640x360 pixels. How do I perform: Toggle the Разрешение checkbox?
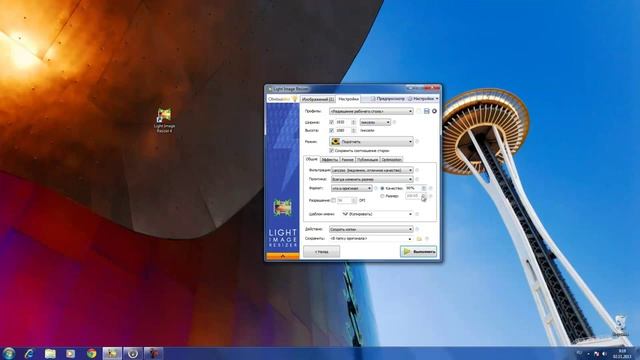click(333, 200)
